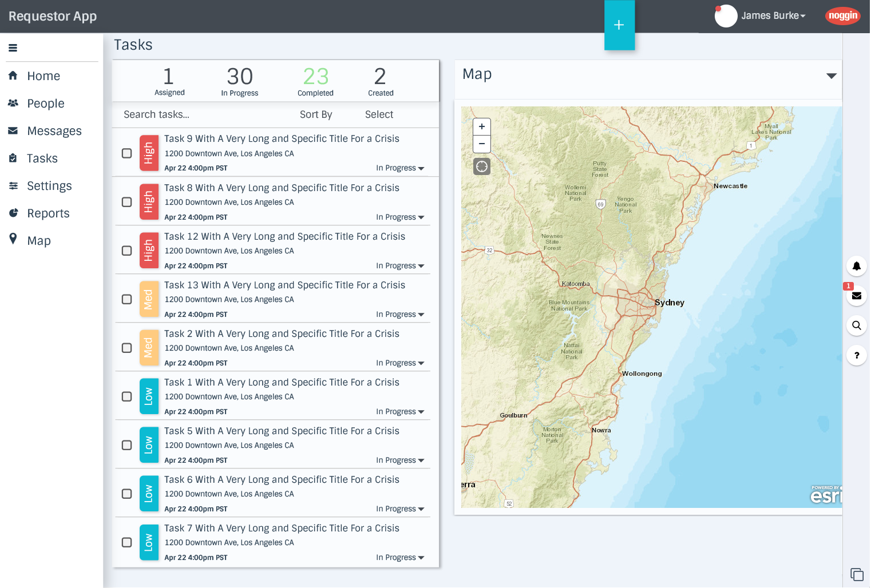Check the Task 6 checkbox
The width and height of the screenshot is (871, 588).
point(127,494)
